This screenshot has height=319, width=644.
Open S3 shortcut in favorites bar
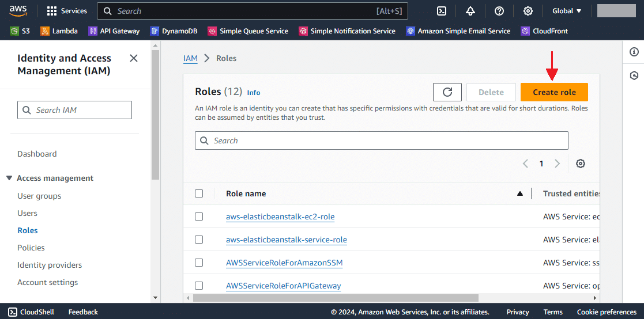click(x=20, y=31)
